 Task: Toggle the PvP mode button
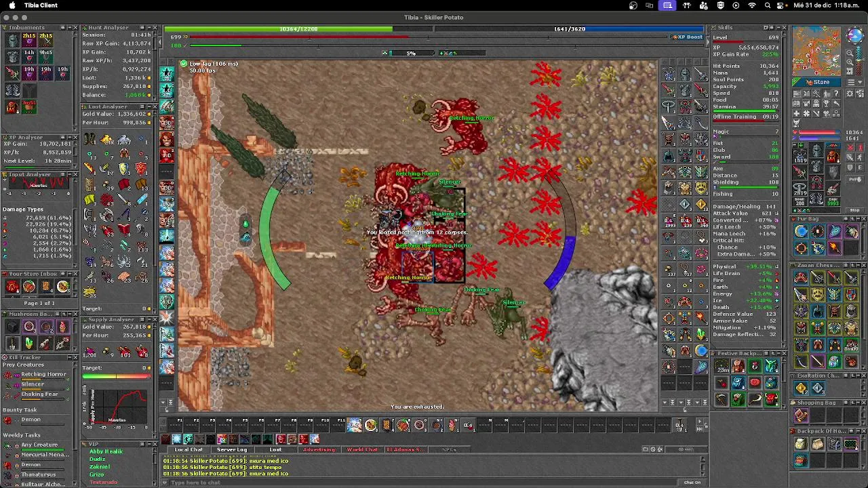click(855, 180)
